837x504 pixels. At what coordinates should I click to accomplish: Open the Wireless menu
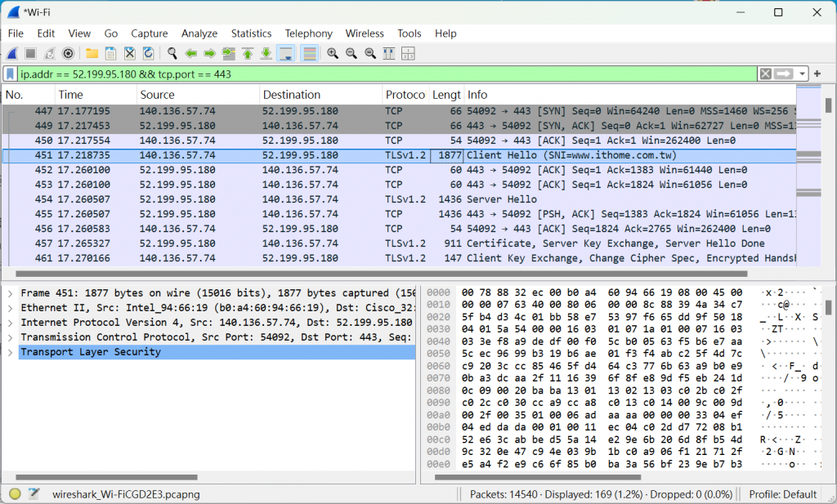point(365,33)
